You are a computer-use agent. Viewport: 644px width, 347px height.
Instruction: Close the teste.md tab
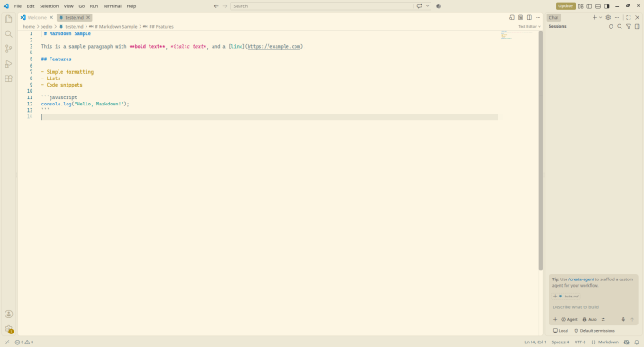(88, 18)
